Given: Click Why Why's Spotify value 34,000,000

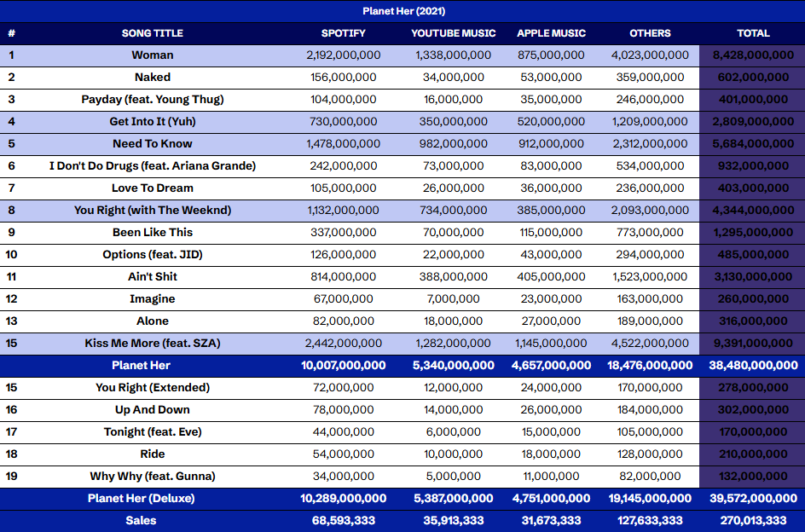Looking at the screenshot, I should click(344, 476).
